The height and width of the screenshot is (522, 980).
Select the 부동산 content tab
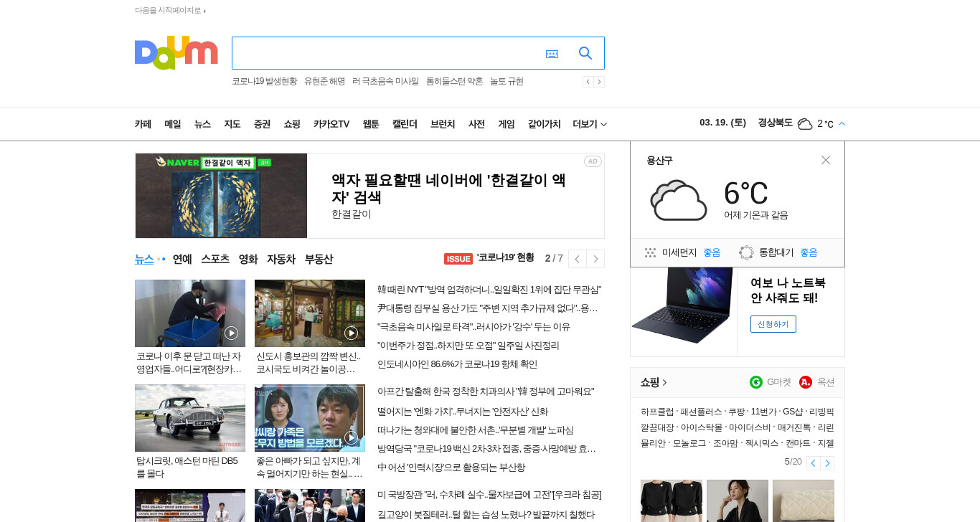pyautogui.click(x=319, y=259)
